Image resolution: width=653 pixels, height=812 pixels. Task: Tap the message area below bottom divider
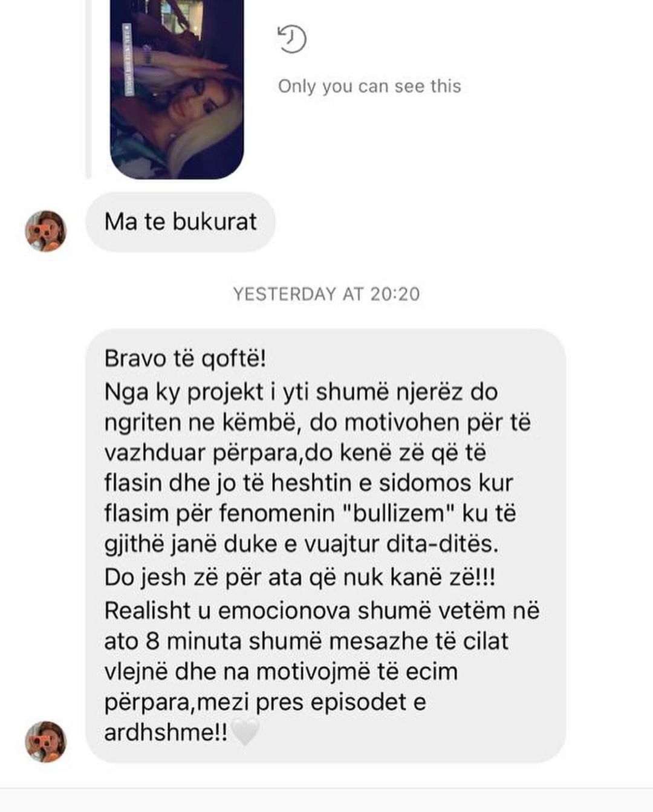pyautogui.click(x=326, y=801)
